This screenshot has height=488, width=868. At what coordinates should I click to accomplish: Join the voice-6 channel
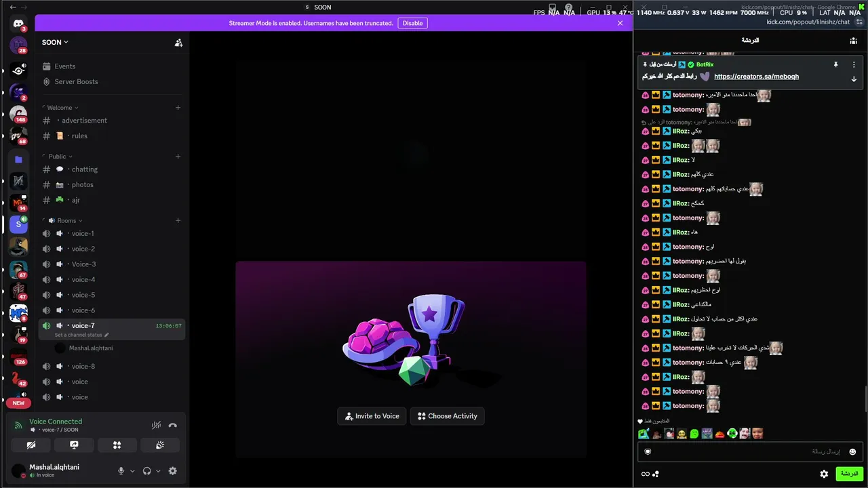pyautogui.click(x=112, y=310)
